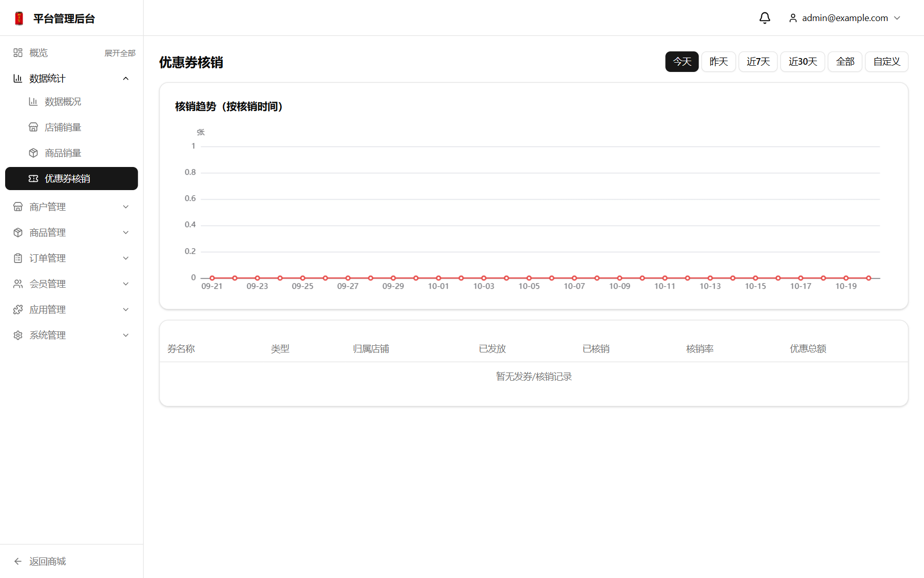The image size is (924, 578).
Task: Click the platform logo icon
Action: [20, 18]
